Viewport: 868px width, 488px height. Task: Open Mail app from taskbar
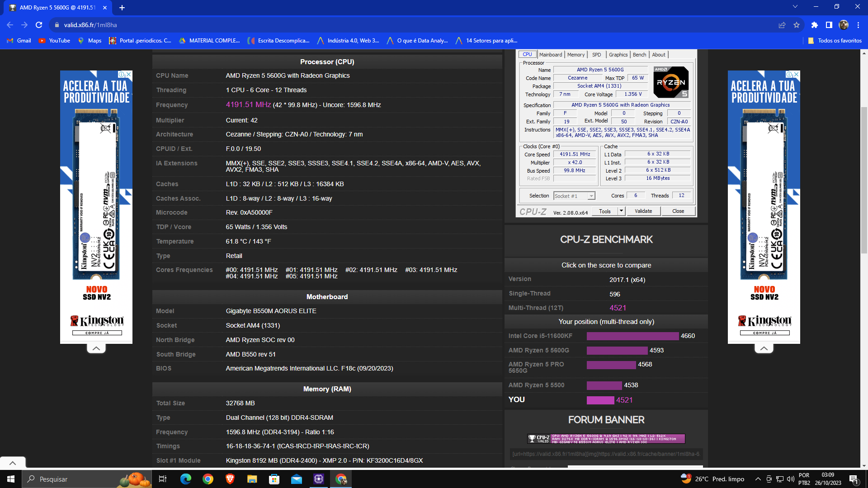[x=297, y=479]
